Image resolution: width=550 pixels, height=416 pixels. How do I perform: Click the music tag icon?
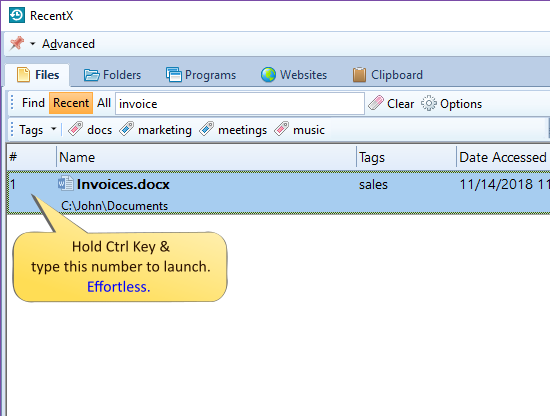click(x=282, y=129)
